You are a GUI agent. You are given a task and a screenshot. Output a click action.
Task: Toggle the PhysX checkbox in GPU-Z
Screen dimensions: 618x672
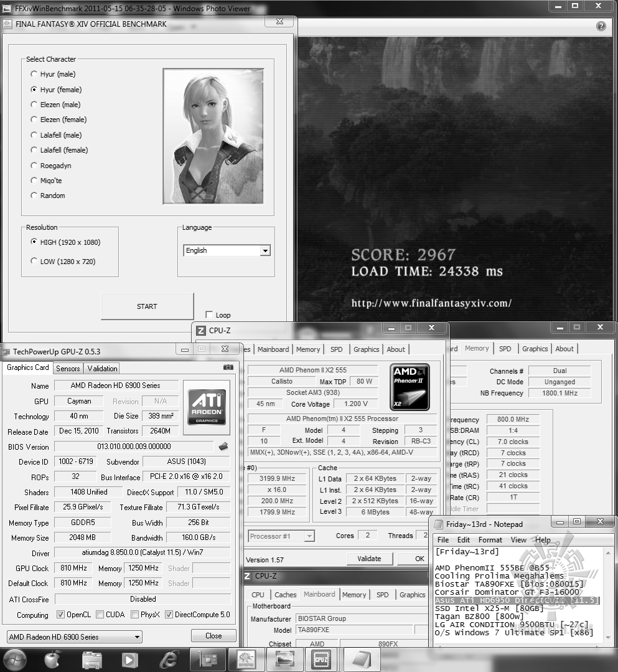point(134,615)
